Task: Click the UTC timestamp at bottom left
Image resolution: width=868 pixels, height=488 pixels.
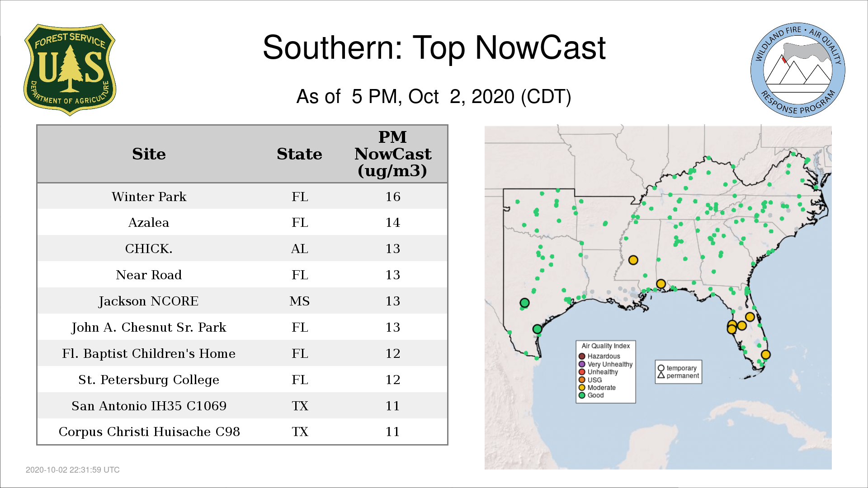Action: pos(73,469)
